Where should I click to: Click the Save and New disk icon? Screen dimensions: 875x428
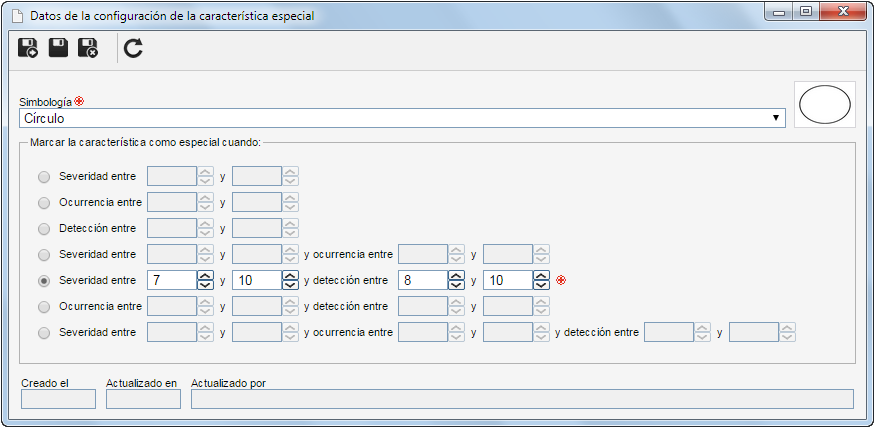pyautogui.click(x=28, y=48)
